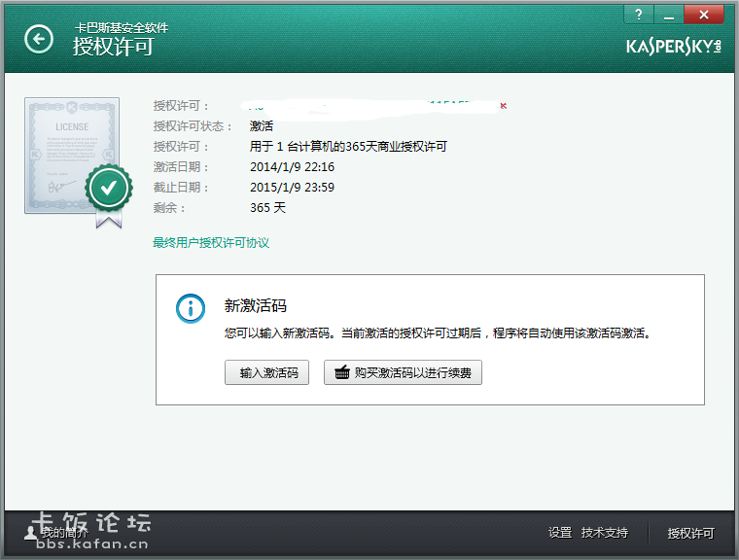Viewport: 739px width, 560px height.
Task: Click the 卡巴斯基安全软件 title text
Action: point(122,28)
